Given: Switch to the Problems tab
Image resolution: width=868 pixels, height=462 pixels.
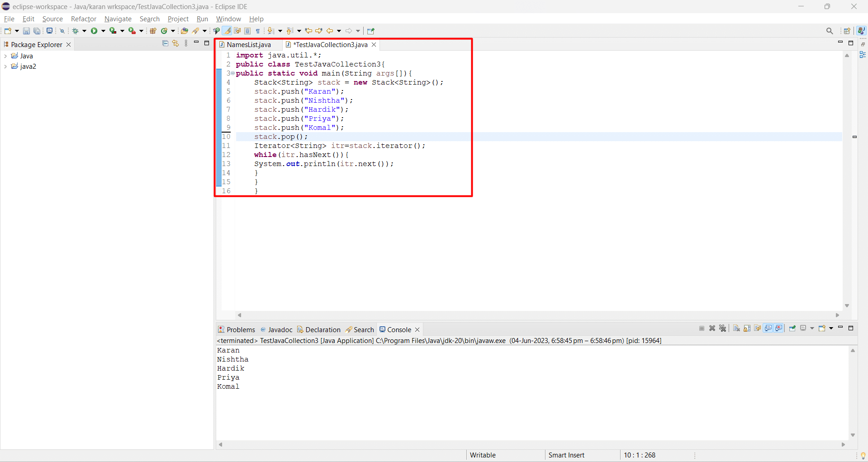Looking at the screenshot, I should point(237,329).
